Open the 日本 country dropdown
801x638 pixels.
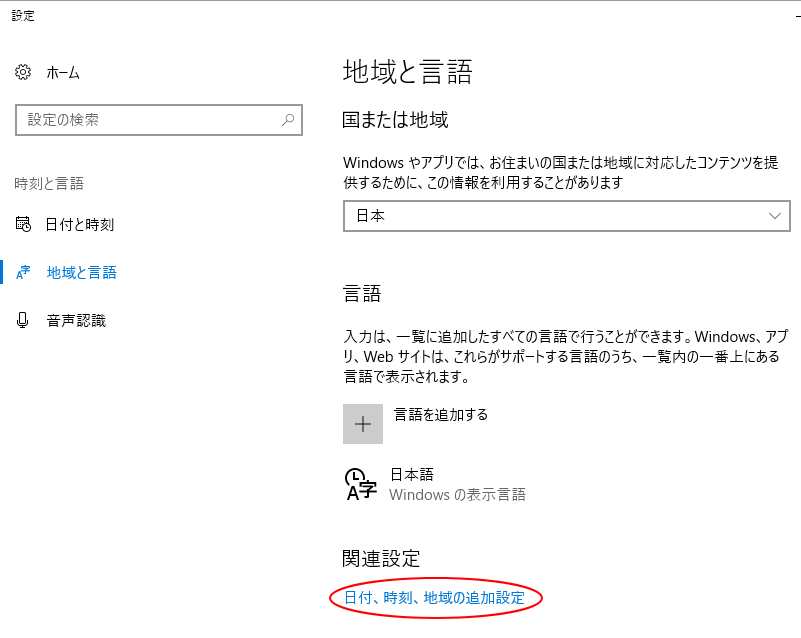coord(567,216)
